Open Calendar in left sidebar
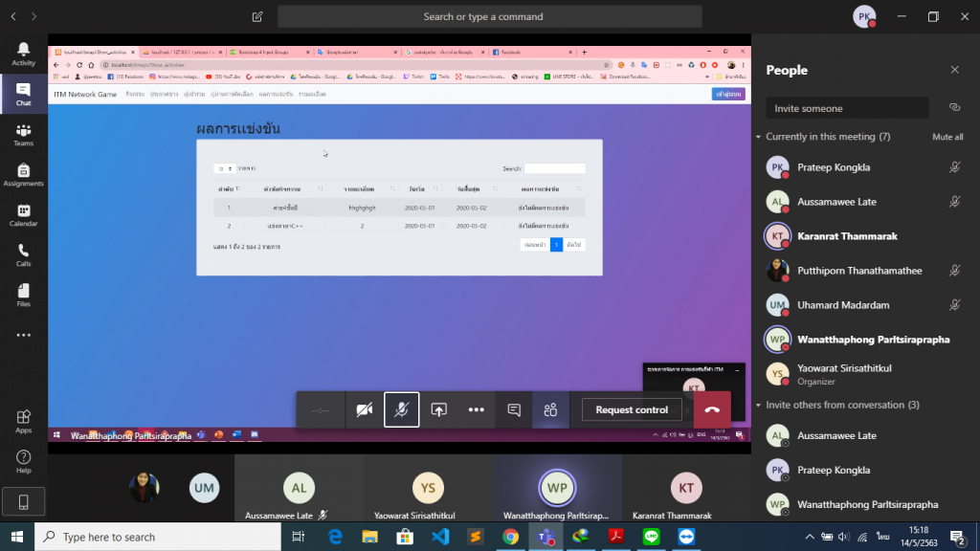Screen dimensions: 980x551 (x=23, y=215)
